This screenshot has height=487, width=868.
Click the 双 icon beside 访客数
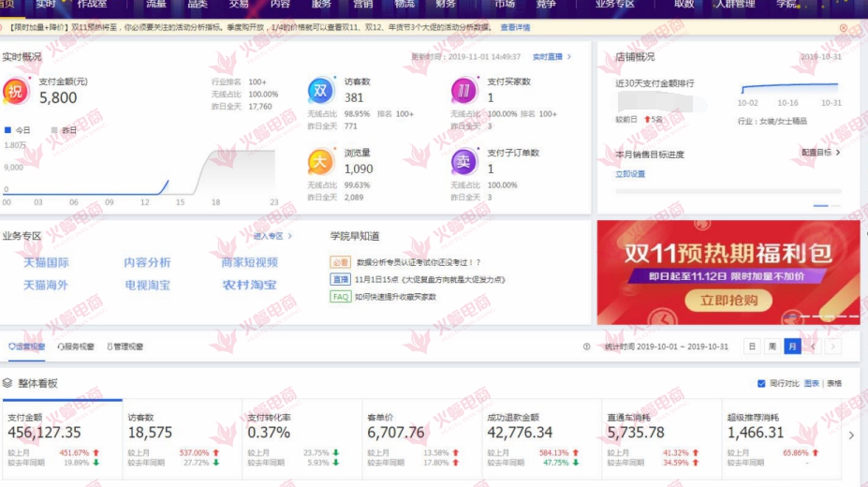click(321, 90)
